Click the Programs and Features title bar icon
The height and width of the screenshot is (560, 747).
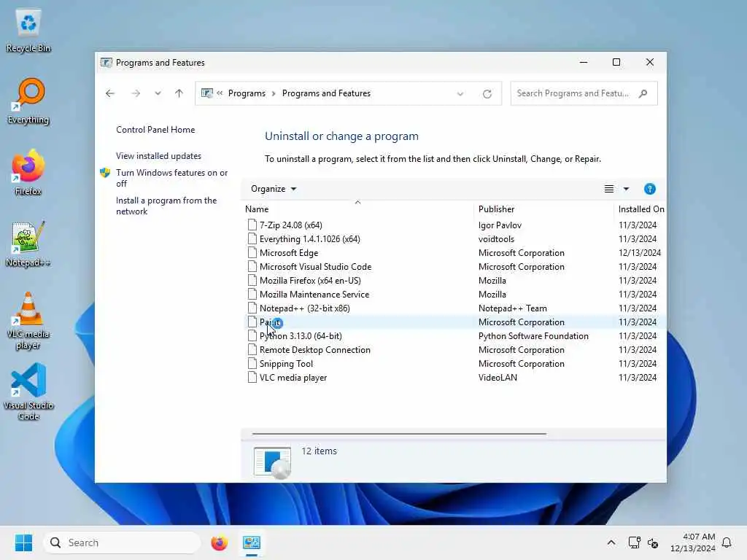coord(107,63)
